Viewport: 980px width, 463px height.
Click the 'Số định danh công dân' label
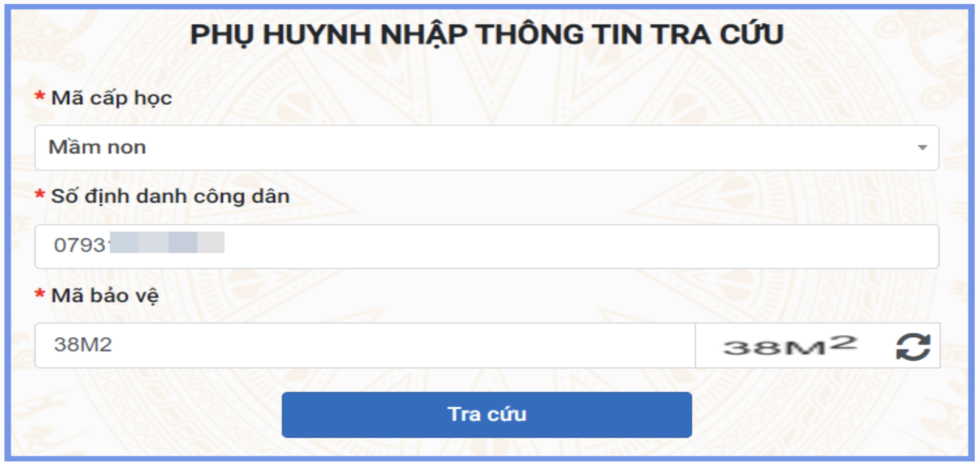point(170,197)
